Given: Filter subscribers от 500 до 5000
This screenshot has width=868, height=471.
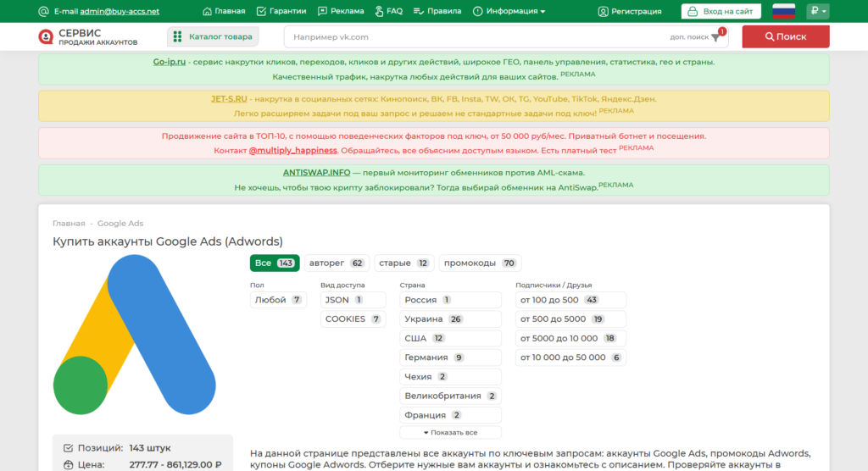Looking at the screenshot, I should [570, 319].
